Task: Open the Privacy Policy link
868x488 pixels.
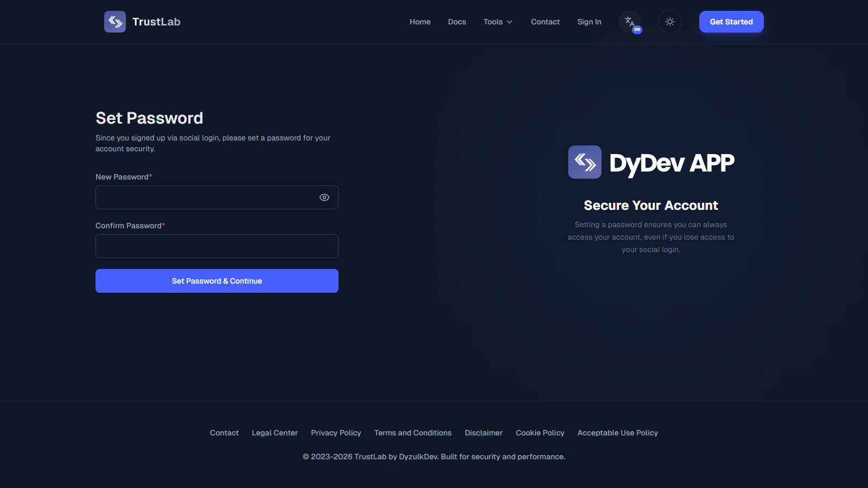Action: 336,433
